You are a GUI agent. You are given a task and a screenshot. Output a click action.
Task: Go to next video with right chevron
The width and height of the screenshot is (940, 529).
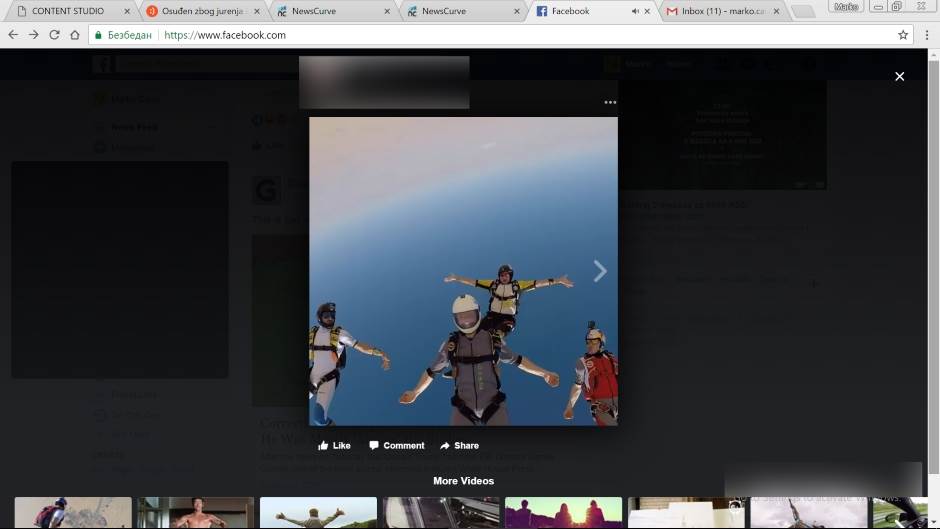tap(600, 271)
